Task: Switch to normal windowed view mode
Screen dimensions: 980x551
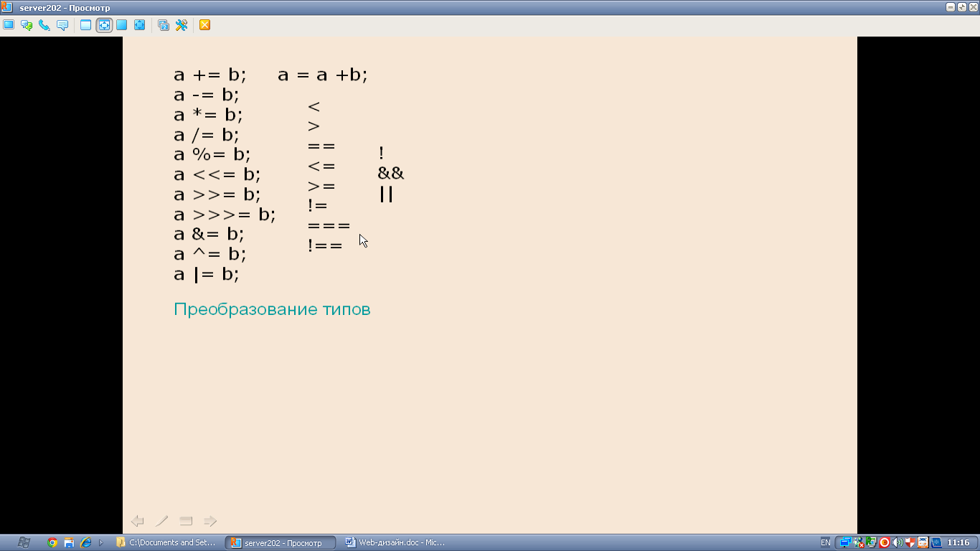Action: pos(85,25)
